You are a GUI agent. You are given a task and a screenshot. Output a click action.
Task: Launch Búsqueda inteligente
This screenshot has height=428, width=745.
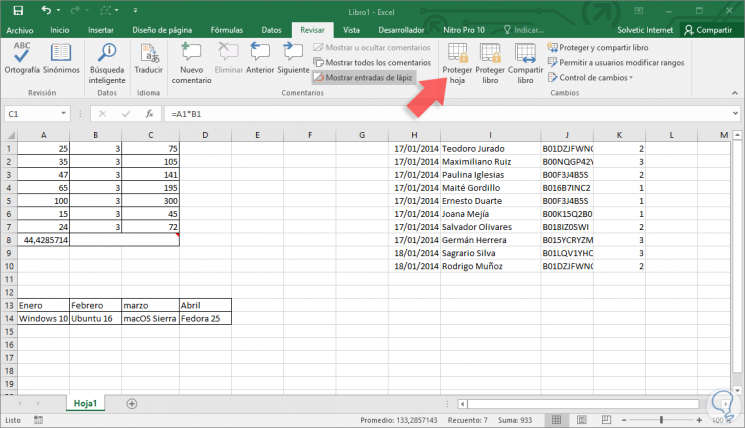pyautogui.click(x=107, y=63)
